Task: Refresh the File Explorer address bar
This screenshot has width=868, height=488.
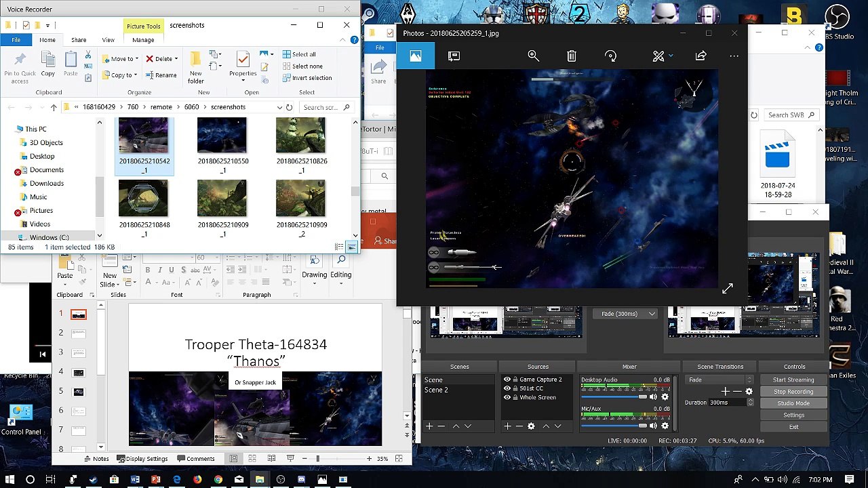Action: pyautogui.click(x=289, y=107)
